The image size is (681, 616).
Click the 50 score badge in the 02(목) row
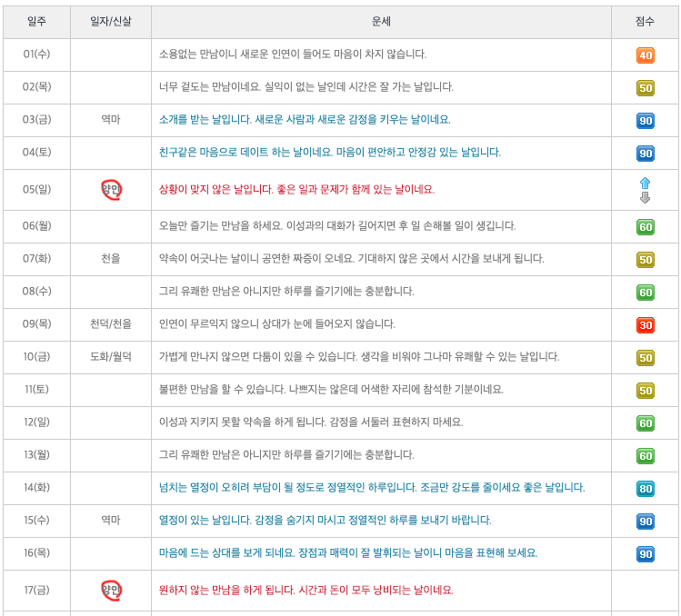pos(645,88)
